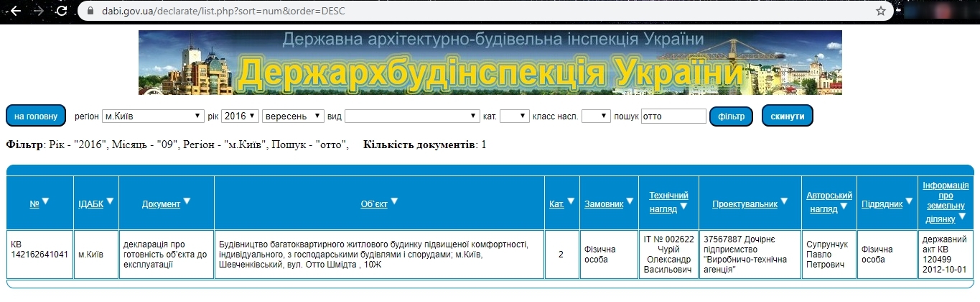The image size is (980, 302).
Task: Go back with the browser back arrow
Action: coord(16,11)
